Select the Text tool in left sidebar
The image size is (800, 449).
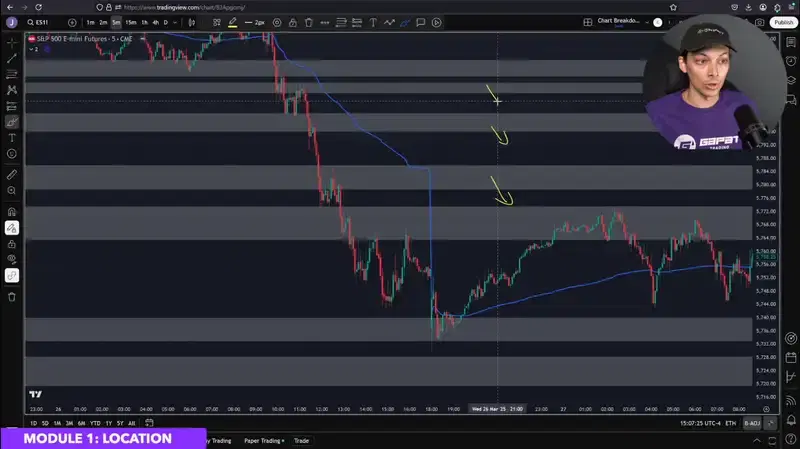click(x=12, y=138)
